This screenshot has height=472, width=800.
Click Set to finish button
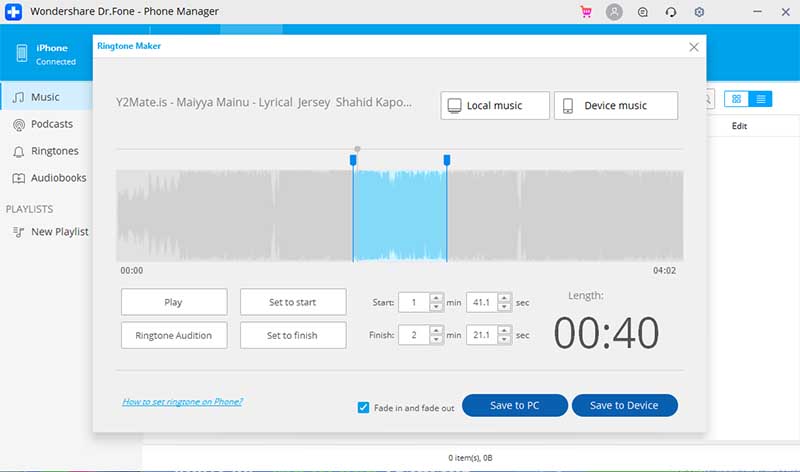pos(293,335)
